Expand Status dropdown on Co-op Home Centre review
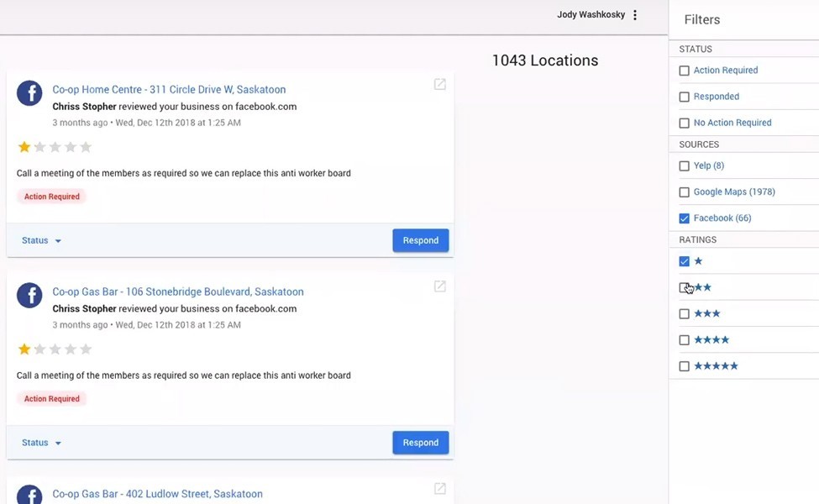819x504 pixels. 41,240
